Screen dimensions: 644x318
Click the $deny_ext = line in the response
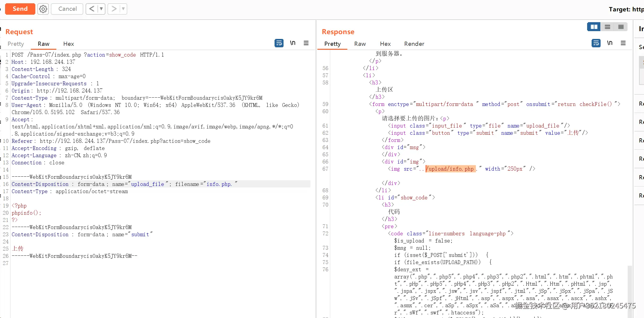click(411, 269)
